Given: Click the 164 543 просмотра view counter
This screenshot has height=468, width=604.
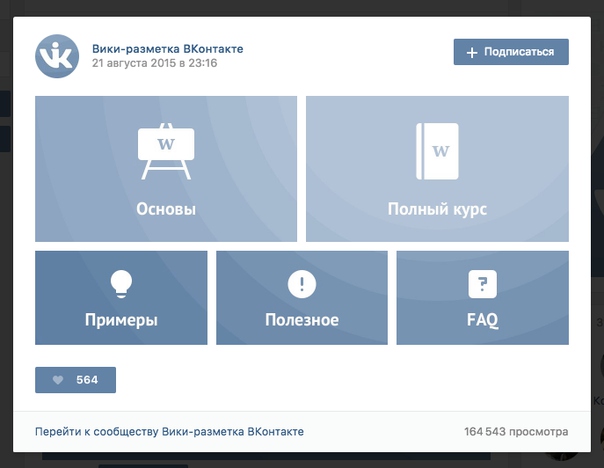Looking at the screenshot, I should [516, 431].
